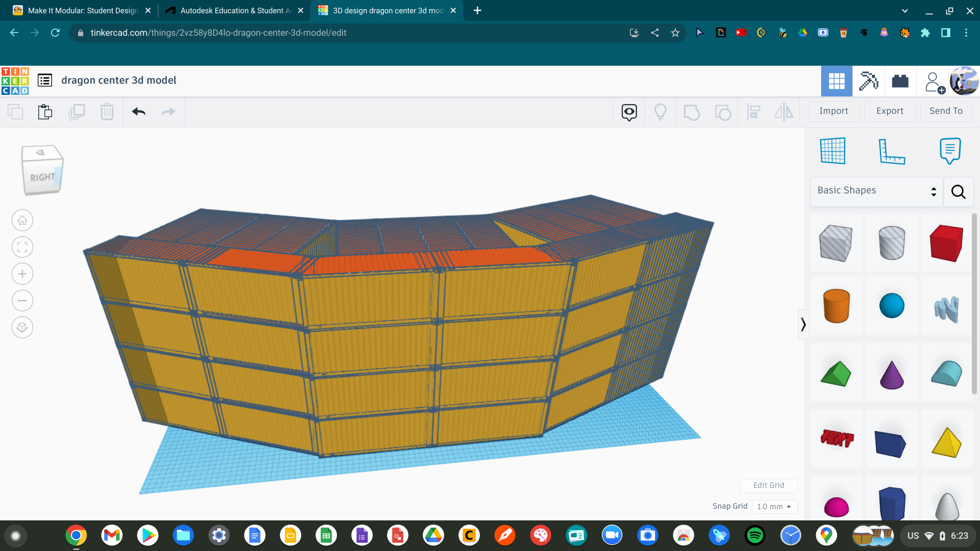980x551 pixels.
Task: Click the align objects icon
Action: tap(753, 112)
